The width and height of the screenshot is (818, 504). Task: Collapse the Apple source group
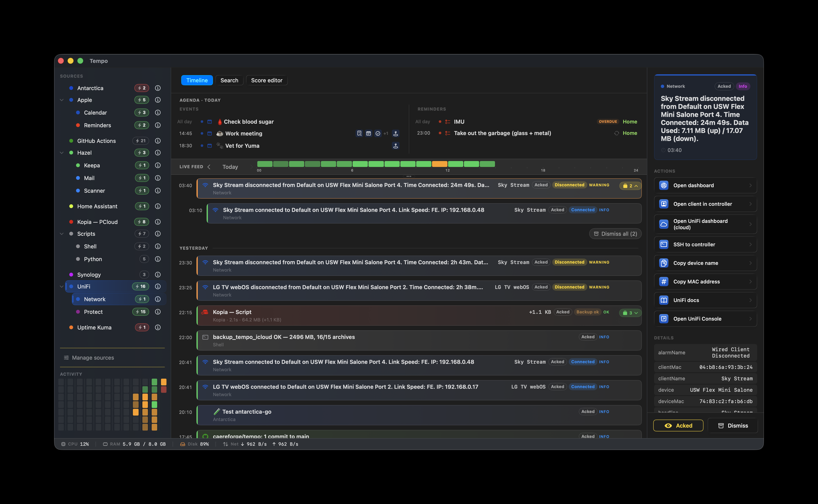[x=62, y=100]
